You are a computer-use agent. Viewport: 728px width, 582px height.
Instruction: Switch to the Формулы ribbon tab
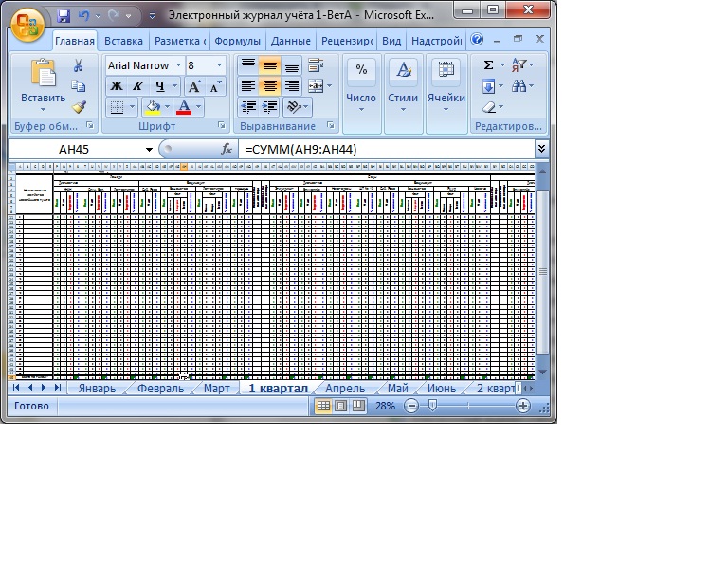point(237,42)
